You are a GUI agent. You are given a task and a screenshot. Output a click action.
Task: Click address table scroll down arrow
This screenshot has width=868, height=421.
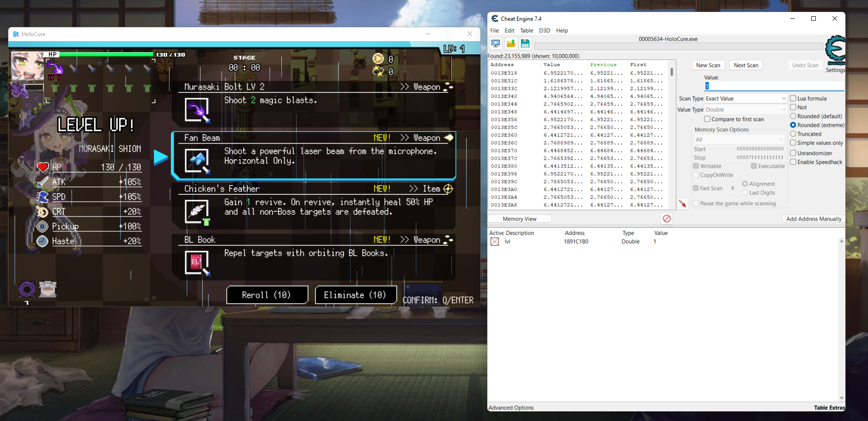click(x=841, y=397)
